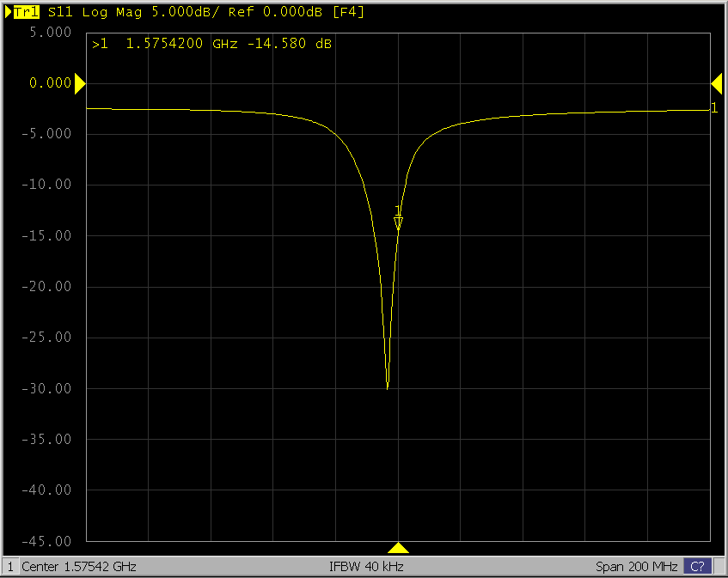This screenshot has height=578, width=728.
Task: Click the trace number 1 at the right trace end
Action: tap(713, 107)
